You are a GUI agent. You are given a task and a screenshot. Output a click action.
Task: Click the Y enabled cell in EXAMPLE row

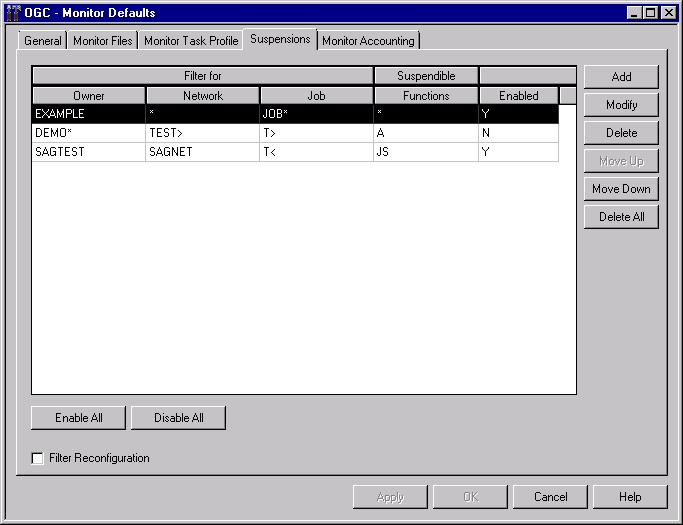[x=519, y=114]
